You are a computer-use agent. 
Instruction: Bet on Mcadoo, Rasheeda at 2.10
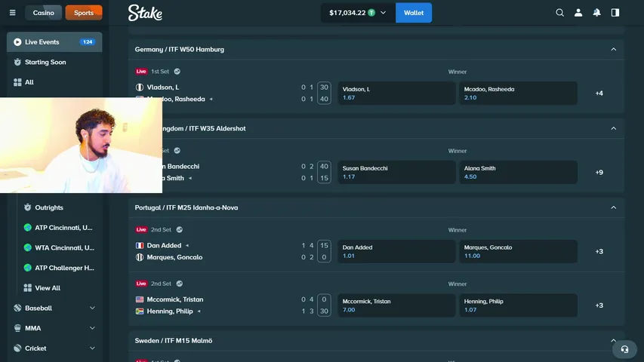[x=518, y=94]
